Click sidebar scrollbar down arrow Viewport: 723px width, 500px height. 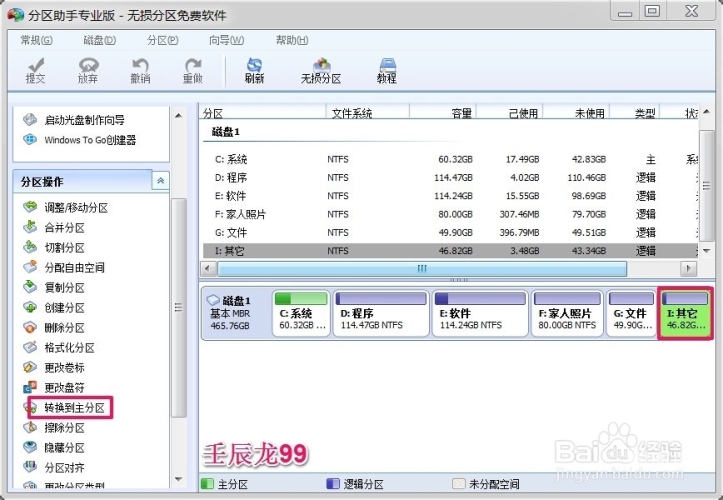[178, 480]
